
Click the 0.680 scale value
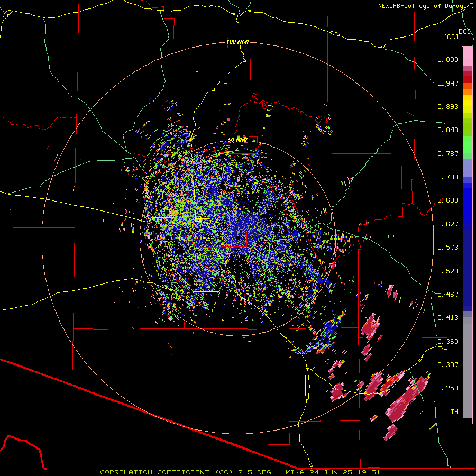point(448,200)
